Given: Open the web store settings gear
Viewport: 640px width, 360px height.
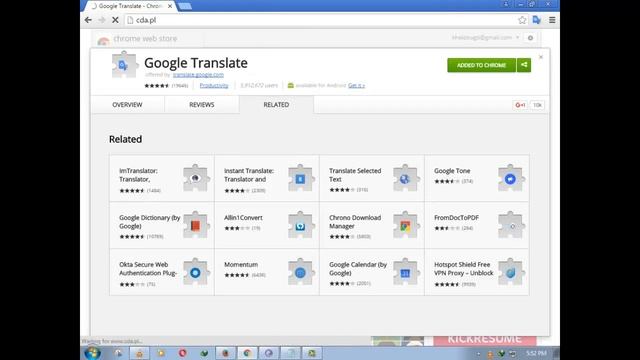Looking at the screenshot, I should tap(530, 38).
